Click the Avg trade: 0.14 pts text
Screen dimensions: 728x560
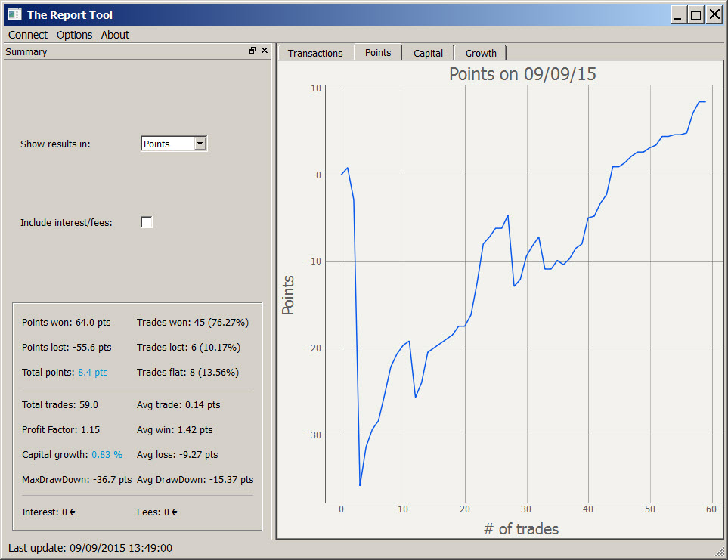(x=178, y=404)
